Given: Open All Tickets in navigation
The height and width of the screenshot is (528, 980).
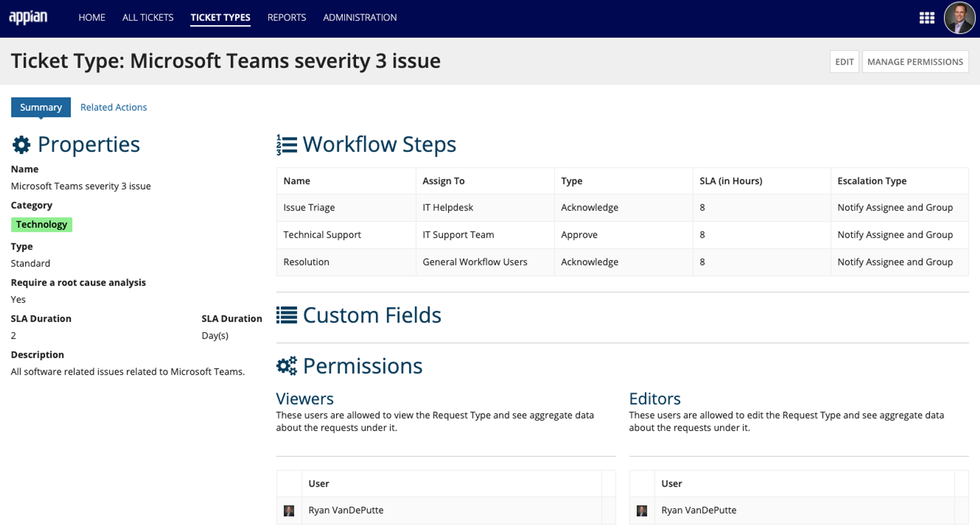Looking at the screenshot, I should [148, 18].
